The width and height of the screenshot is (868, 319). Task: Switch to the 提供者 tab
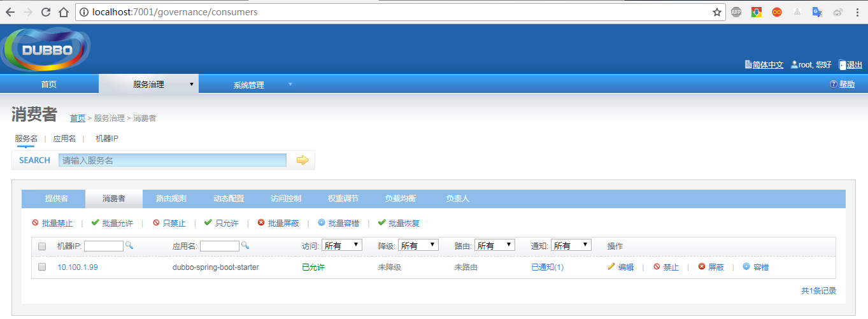coord(57,199)
